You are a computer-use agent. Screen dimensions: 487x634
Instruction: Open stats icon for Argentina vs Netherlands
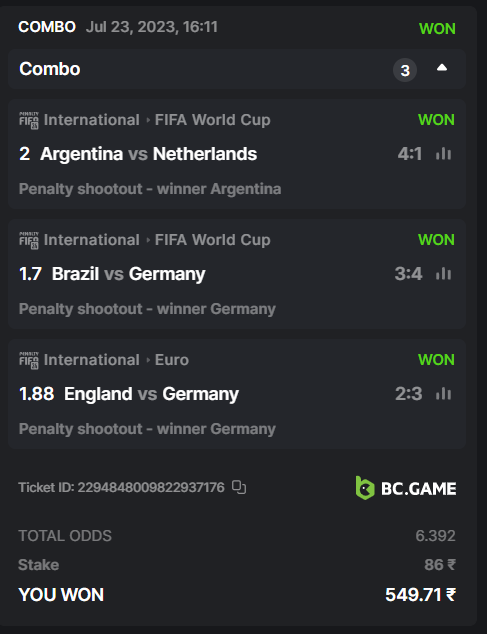point(443,154)
